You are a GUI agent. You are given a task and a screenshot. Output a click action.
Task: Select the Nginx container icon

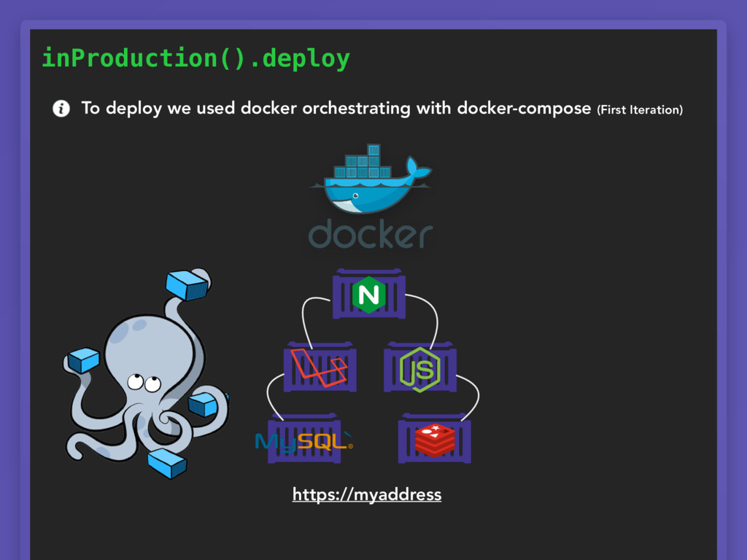[x=368, y=295]
